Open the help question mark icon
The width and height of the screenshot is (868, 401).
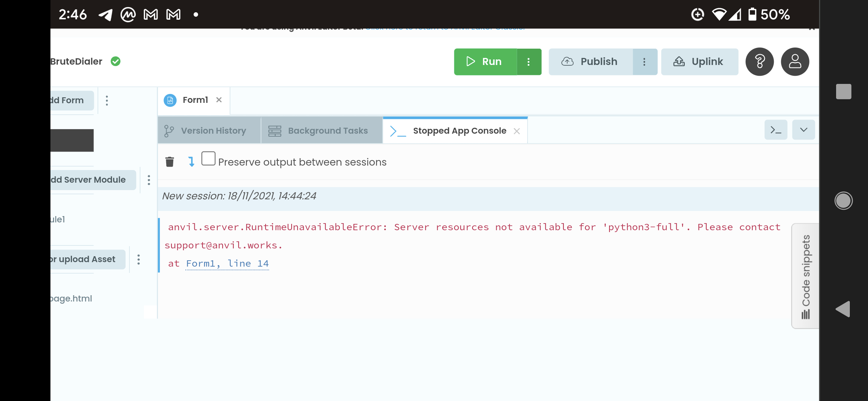(x=759, y=62)
